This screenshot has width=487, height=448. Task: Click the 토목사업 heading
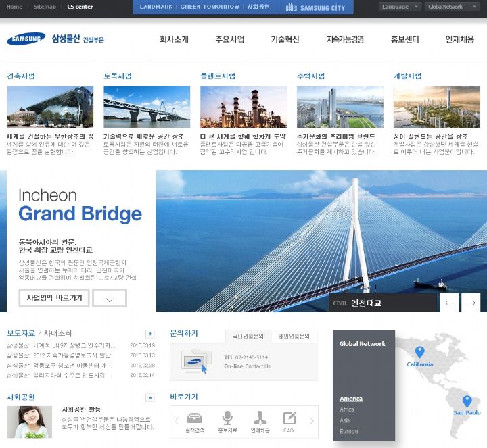pyautogui.click(x=118, y=76)
